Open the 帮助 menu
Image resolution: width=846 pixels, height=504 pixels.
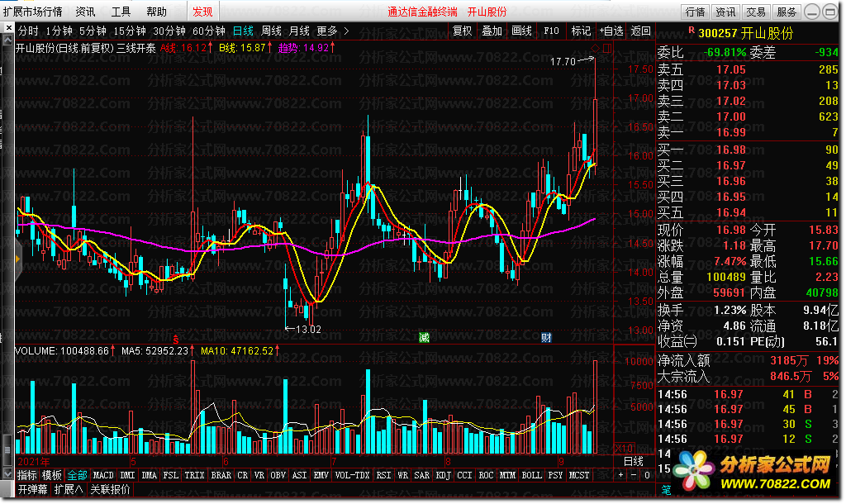tap(156, 12)
